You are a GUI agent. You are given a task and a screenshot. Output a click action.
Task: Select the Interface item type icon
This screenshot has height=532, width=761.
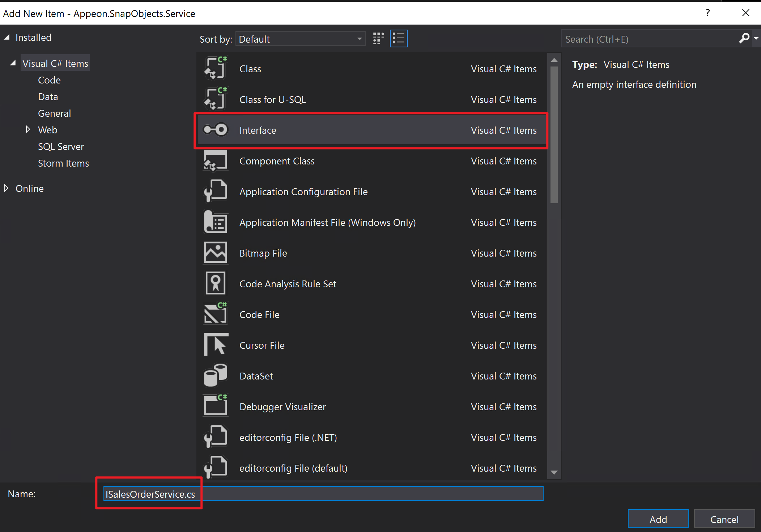(214, 130)
